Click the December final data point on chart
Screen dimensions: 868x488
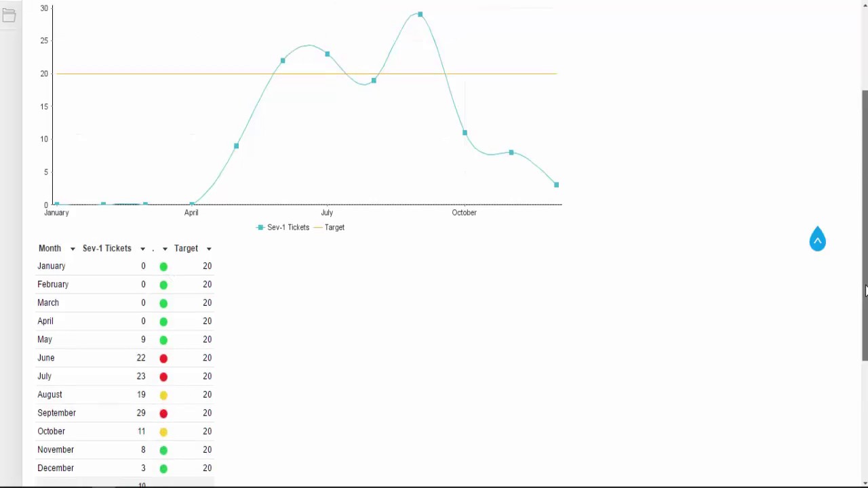pos(557,184)
